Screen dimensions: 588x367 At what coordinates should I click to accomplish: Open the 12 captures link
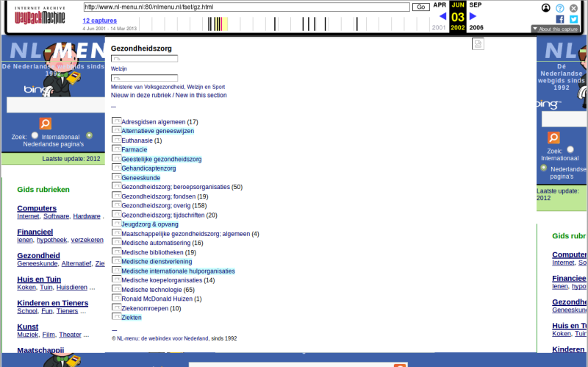pos(99,21)
